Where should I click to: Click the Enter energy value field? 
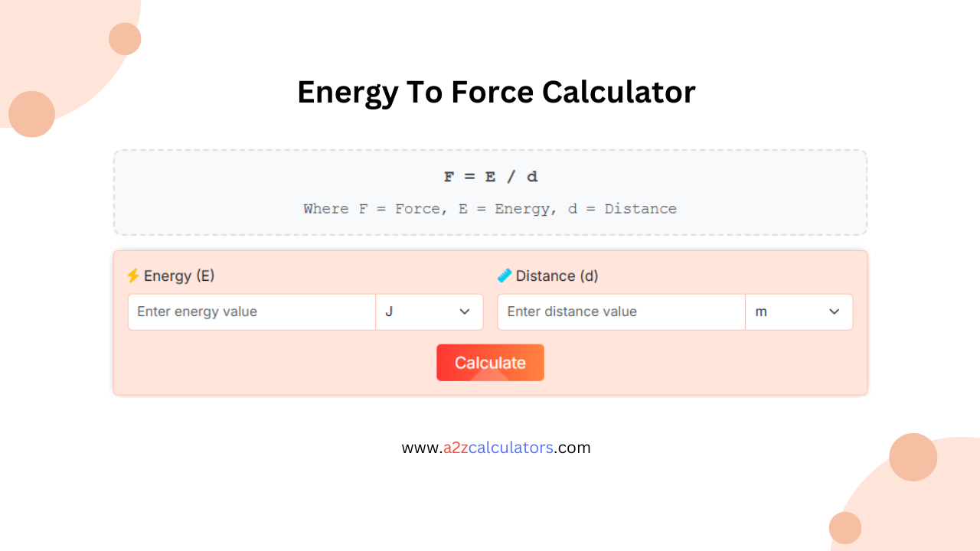pyautogui.click(x=251, y=311)
